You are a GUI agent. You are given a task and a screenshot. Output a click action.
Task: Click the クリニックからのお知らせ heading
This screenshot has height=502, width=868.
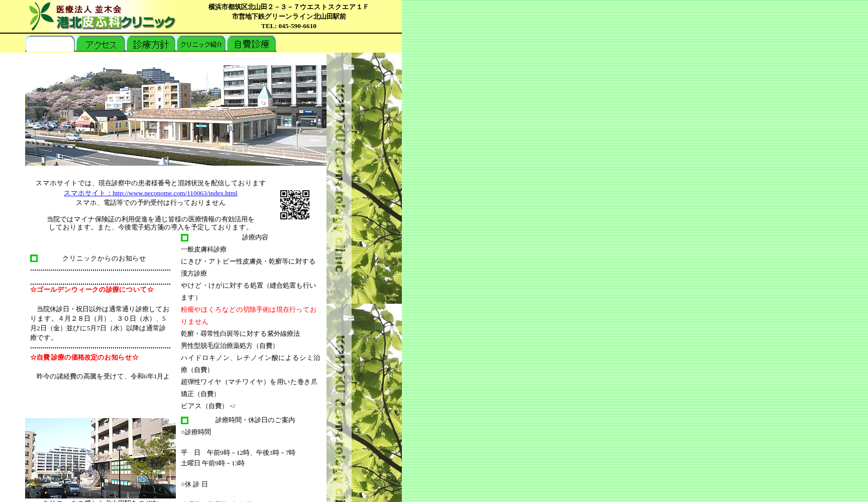pos(104,259)
